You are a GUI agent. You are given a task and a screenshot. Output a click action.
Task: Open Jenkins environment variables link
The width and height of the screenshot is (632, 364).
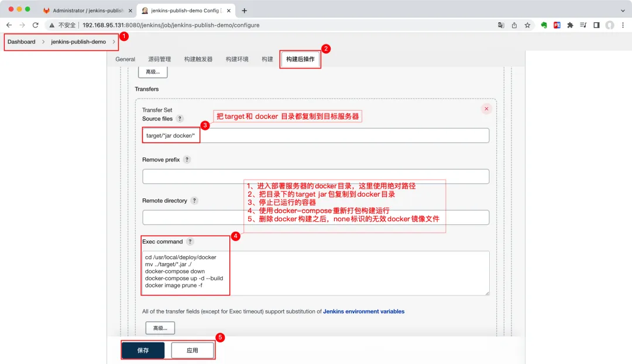pos(363,311)
